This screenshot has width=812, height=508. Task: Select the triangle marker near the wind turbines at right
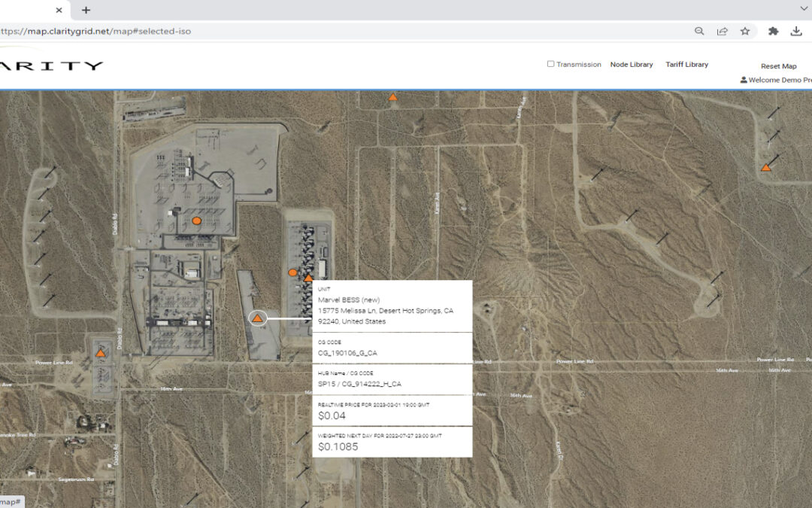pyautogui.click(x=766, y=167)
